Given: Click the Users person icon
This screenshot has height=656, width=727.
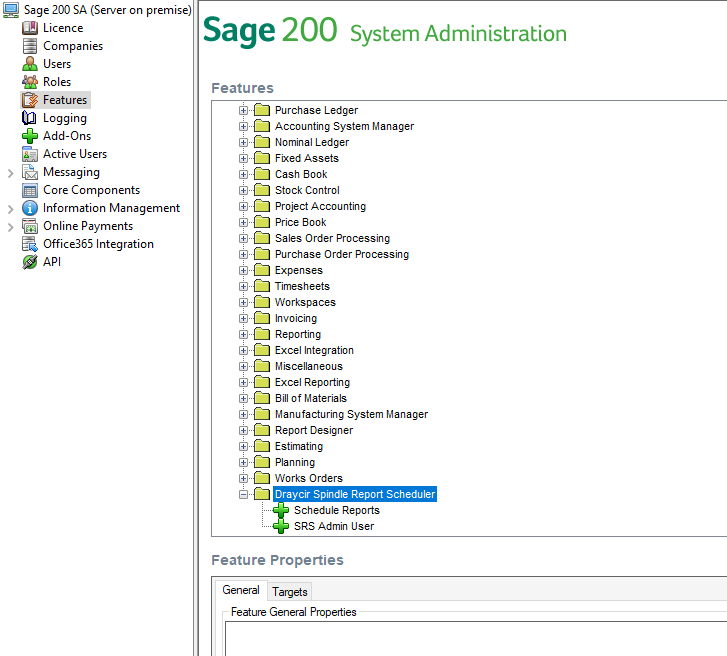Looking at the screenshot, I should tap(30, 64).
